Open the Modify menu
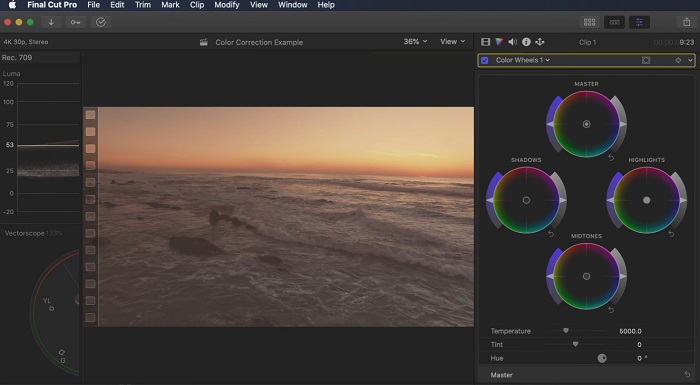Screen dimensions: 700x385 (x=227, y=5)
